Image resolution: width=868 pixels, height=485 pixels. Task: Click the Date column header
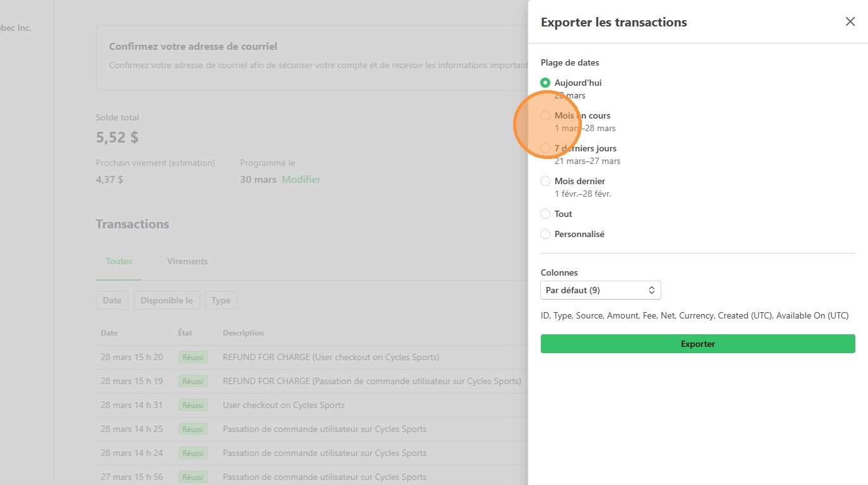[109, 332]
